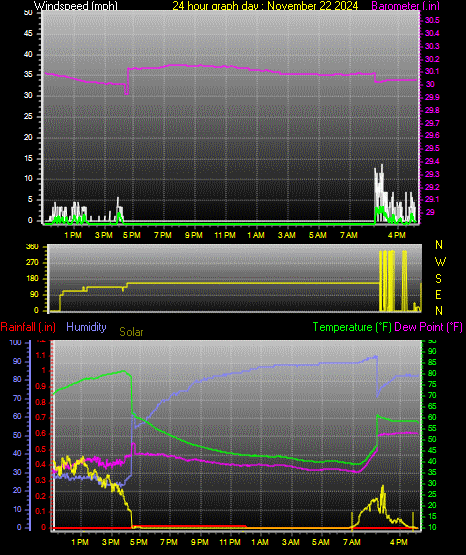Click the 45 mph windspeed scale value
This screenshot has height=555, width=466.
click(x=28, y=34)
